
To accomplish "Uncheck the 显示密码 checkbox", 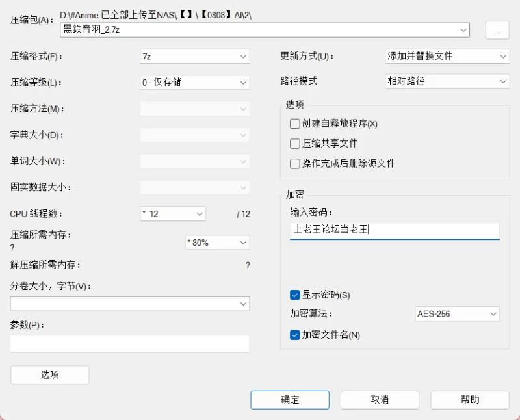I will pyautogui.click(x=295, y=295).
